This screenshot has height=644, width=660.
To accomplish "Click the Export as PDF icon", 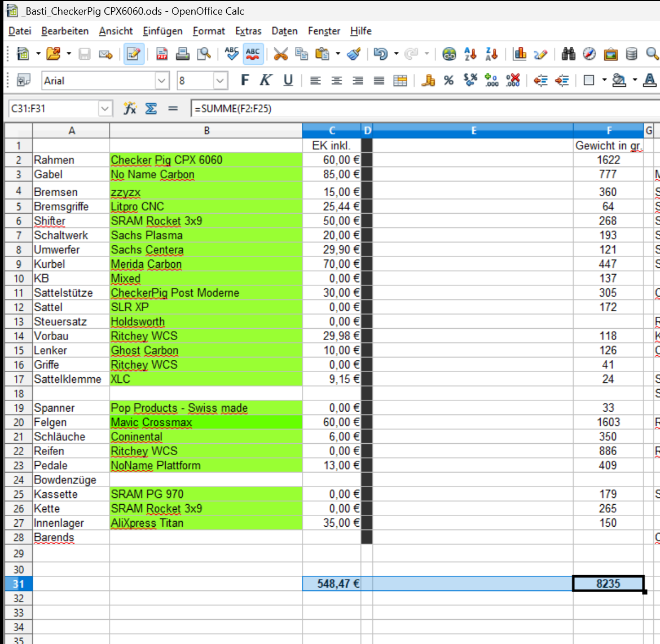I will tap(162, 54).
